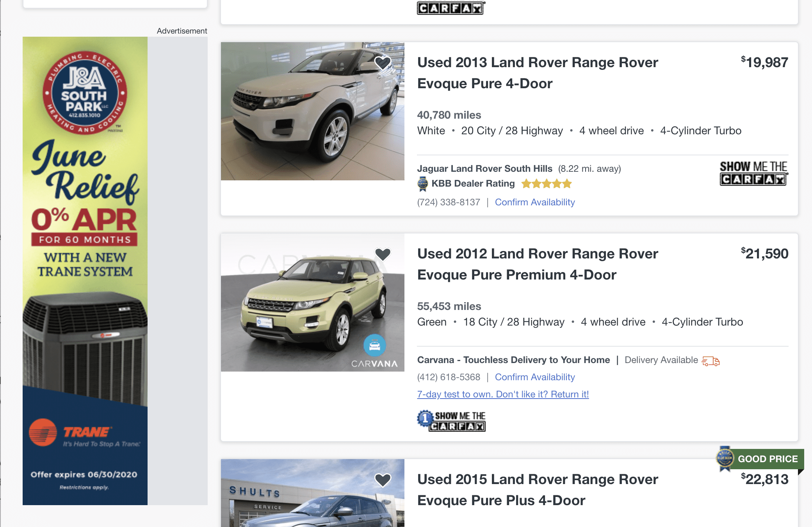This screenshot has width=812, height=527.
Task: Click Carfax logo at top of page
Action: point(451,8)
